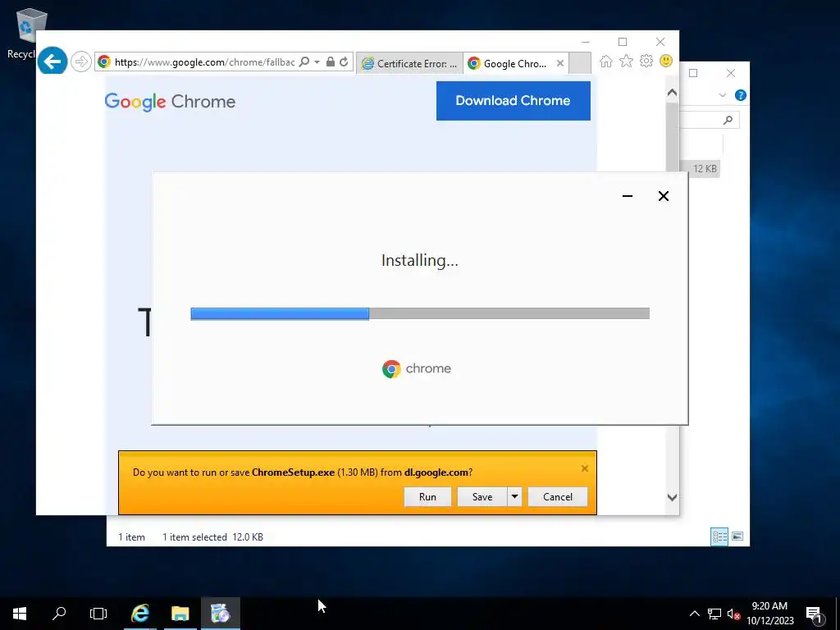Click '1 item selected 12.0 KB' status text
The height and width of the screenshot is (630, 840).
click(x=212, y=536)
